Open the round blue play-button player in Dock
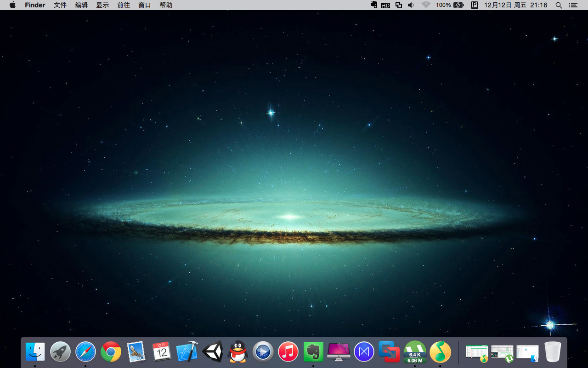Viewport: 588px width, 368px height. (x=263, y=352)
